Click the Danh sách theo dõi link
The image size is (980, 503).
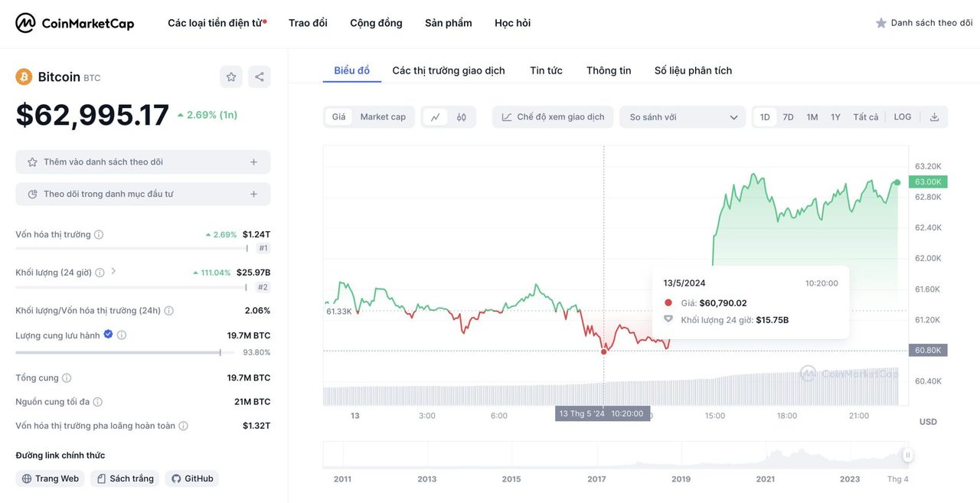[x=932, y=23]
